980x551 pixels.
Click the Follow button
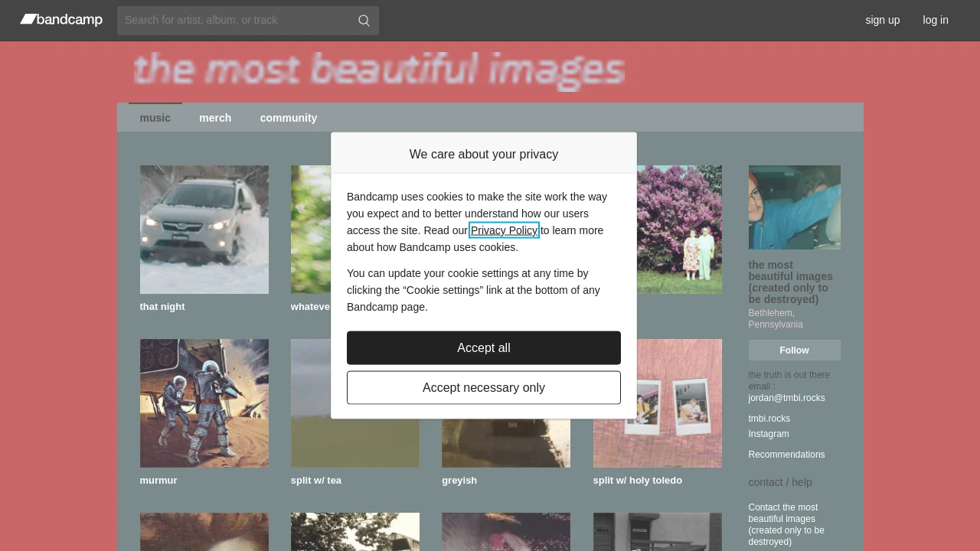pos(795,350)
